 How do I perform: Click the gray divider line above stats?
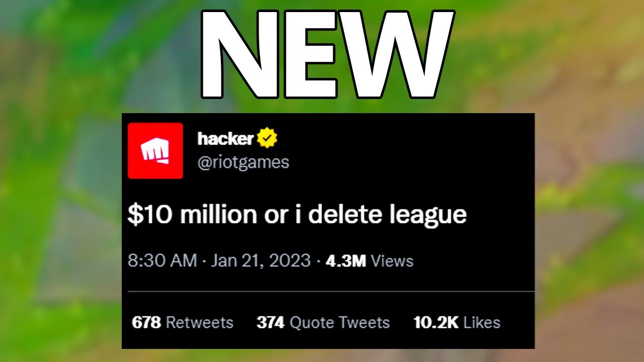(331, 291)
